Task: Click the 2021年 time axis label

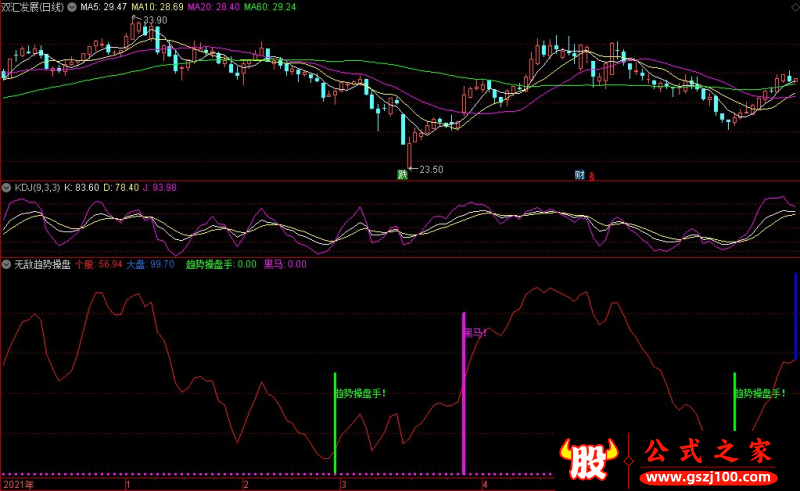Action: 19,485
